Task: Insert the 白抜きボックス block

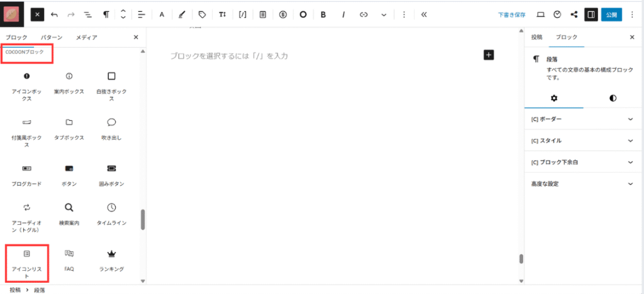Action: coord(111,86)
